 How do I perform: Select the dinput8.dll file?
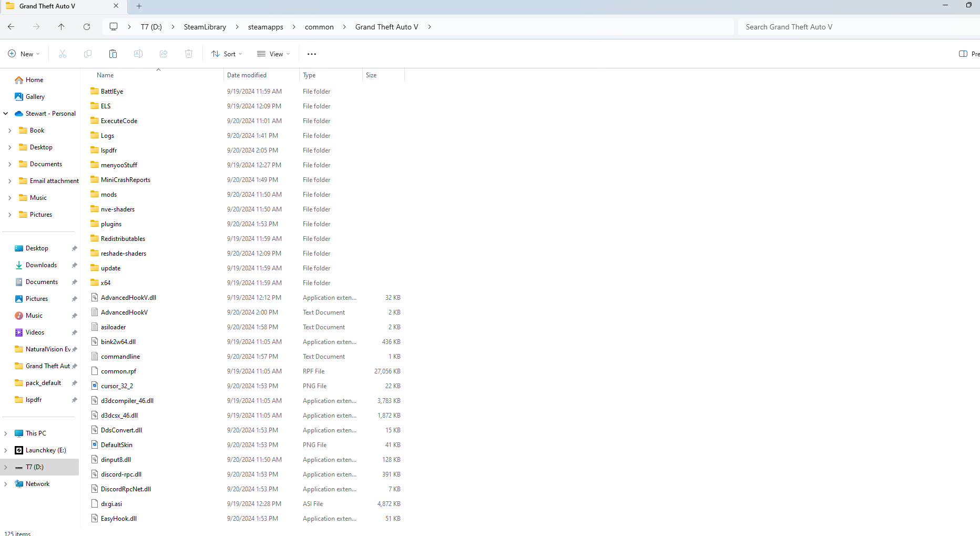(x=116, y=460)
